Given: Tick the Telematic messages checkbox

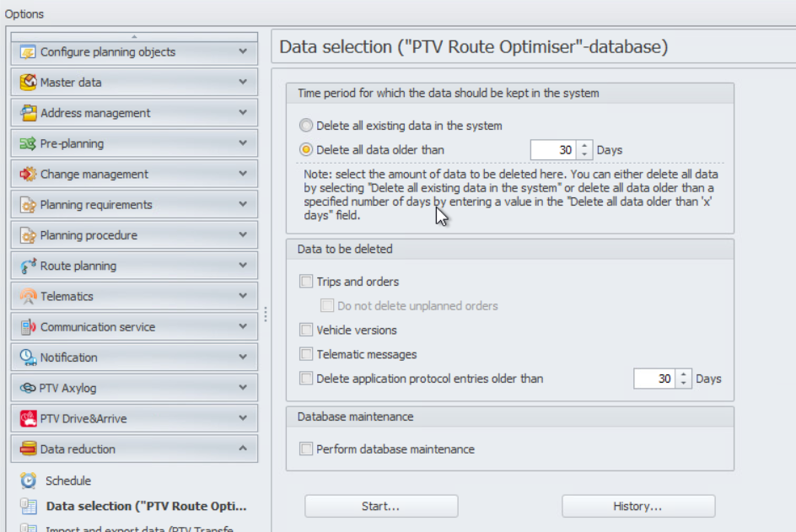Looking at the screenshot, I should [x=305, y=354].
